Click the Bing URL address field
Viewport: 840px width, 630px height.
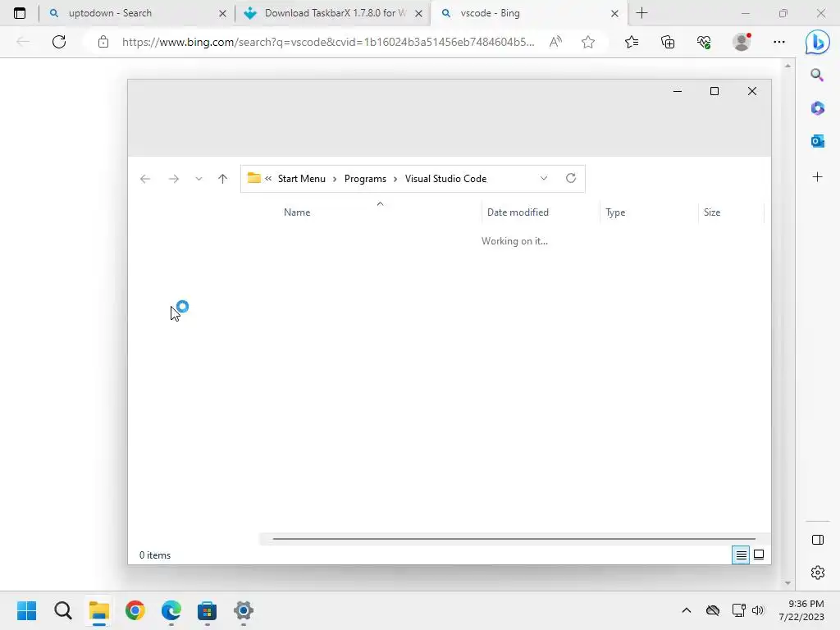pyautogui.click(x=328, y=42)
